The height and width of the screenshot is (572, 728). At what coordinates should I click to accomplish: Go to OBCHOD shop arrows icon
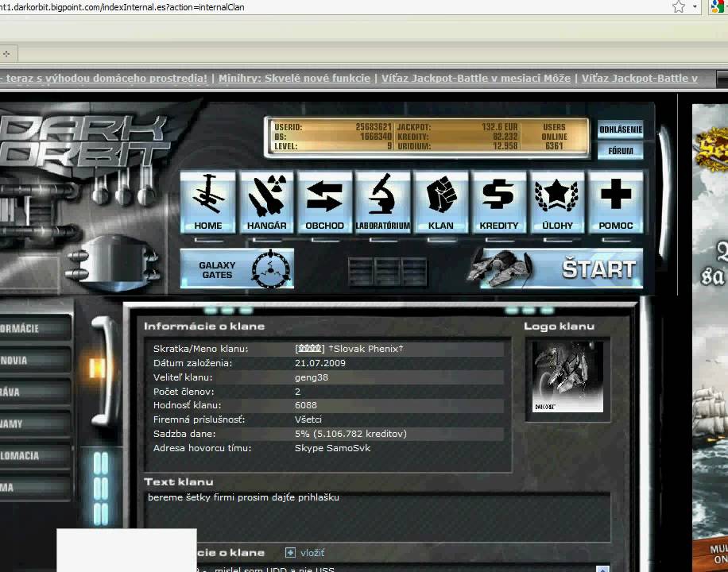tap(324, 203)
